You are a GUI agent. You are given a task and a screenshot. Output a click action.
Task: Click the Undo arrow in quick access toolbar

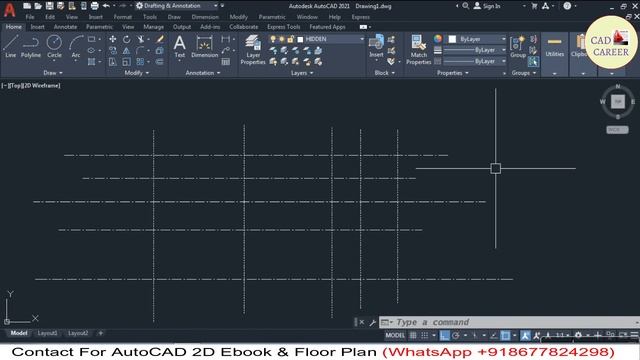[106, 6]
